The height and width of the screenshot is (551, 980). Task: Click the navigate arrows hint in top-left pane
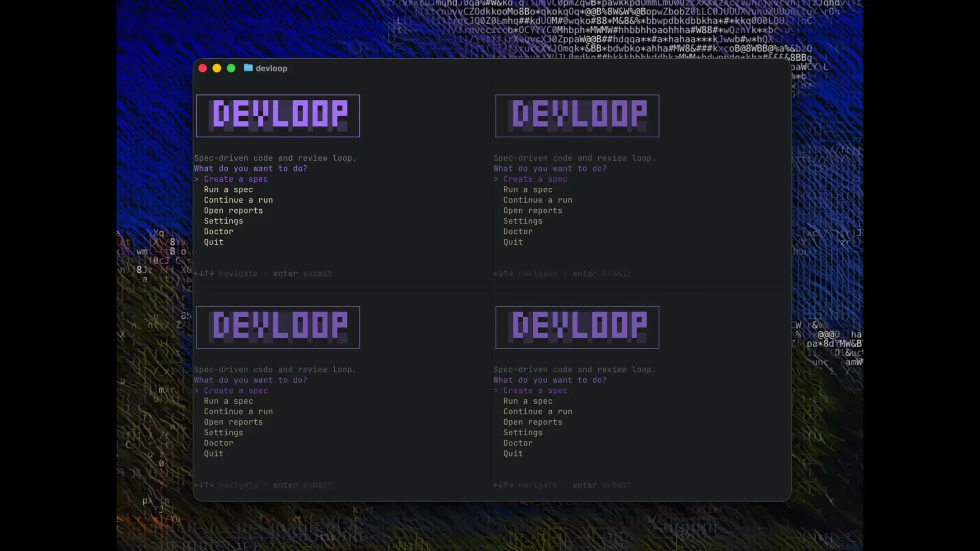point(226,274)
